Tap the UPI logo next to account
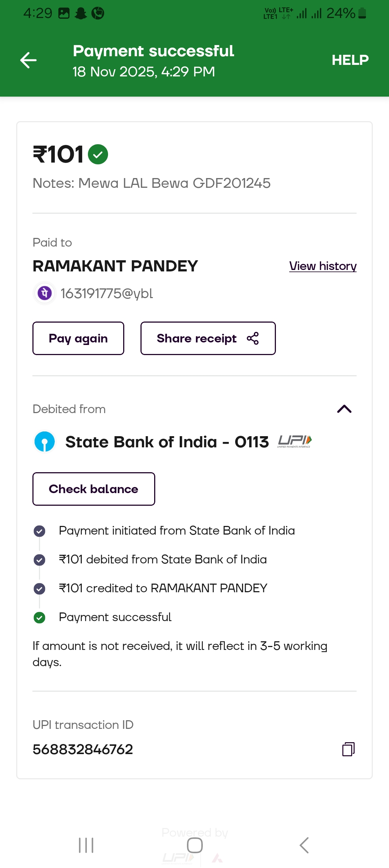 pos(295,441)
